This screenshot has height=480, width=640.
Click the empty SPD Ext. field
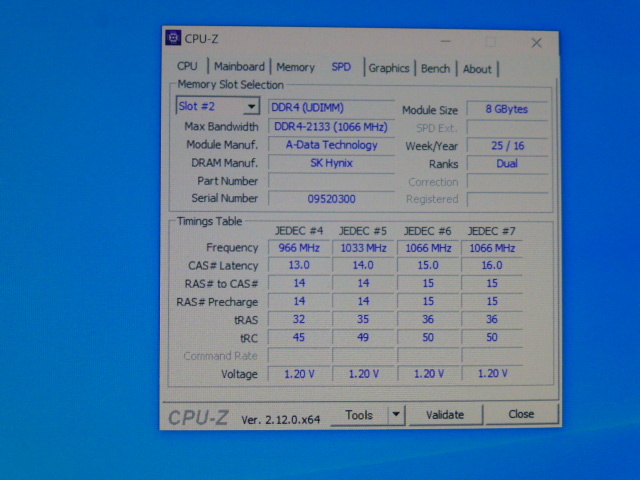pyautogui.click(x=507, y=128)
